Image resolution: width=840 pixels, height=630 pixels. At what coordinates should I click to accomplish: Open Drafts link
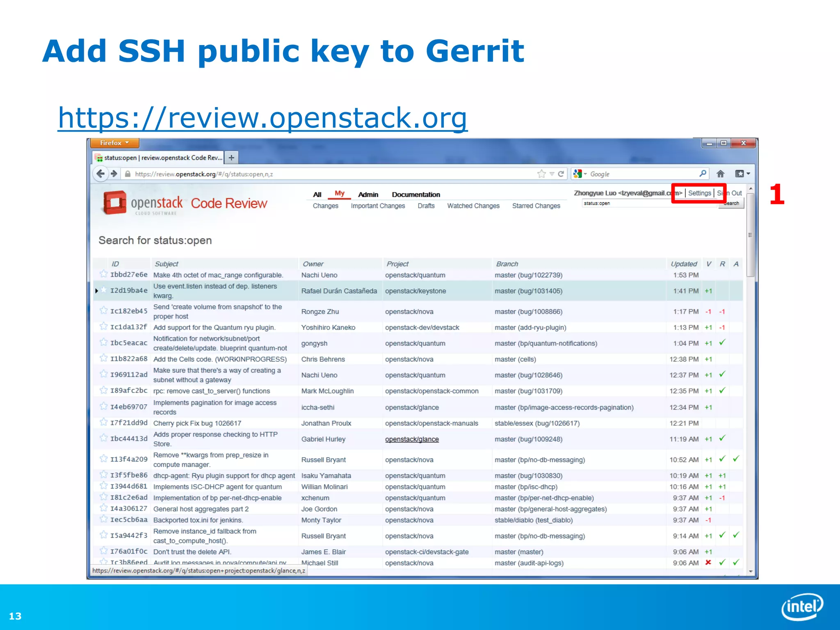click(426, 206)
